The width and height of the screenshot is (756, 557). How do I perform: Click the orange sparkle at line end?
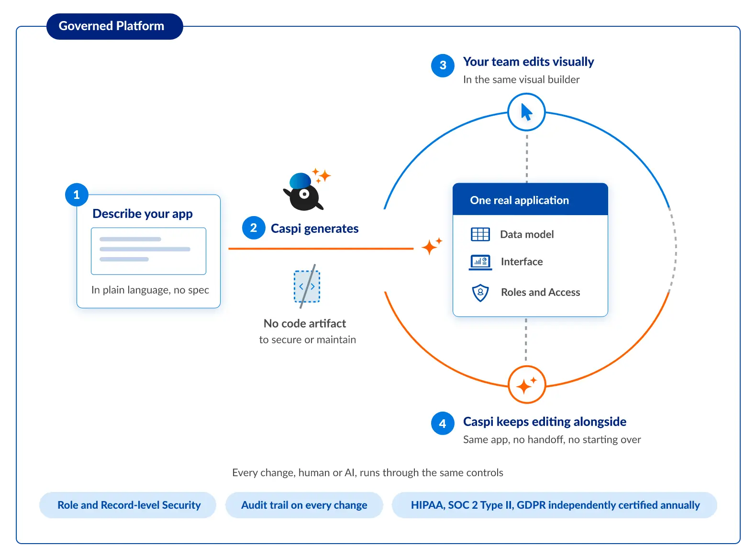(432, 246)
